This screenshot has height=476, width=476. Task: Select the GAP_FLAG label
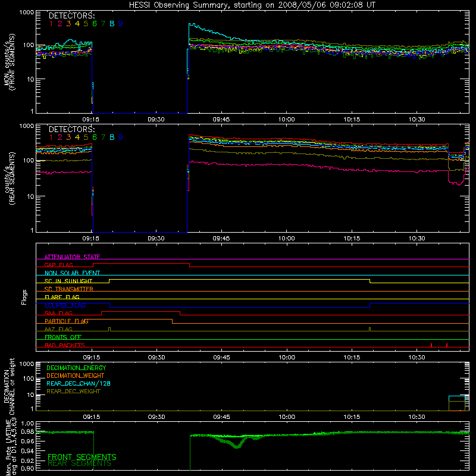58,265
